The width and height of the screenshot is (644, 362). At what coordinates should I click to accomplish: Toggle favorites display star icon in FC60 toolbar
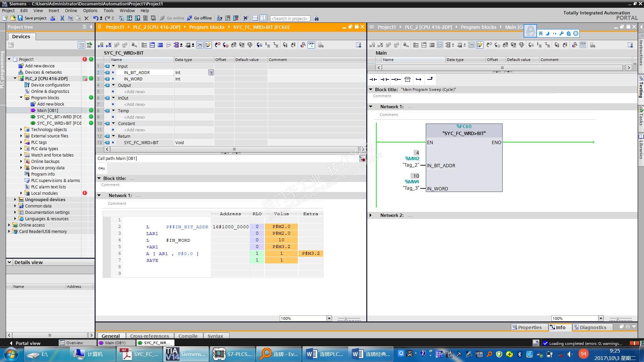point(208,45)
